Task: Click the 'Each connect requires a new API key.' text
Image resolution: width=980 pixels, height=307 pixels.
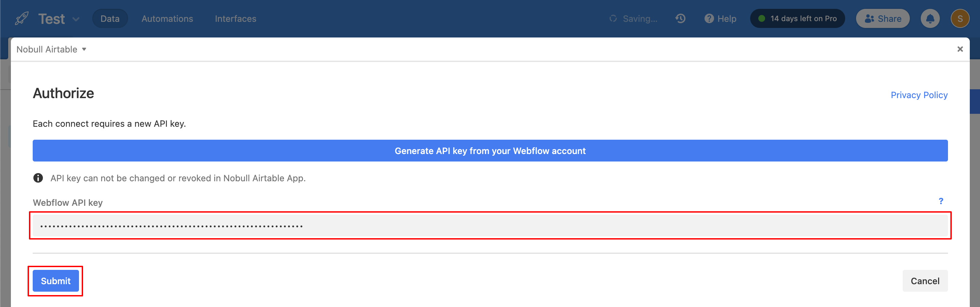Action: [109, 124]
